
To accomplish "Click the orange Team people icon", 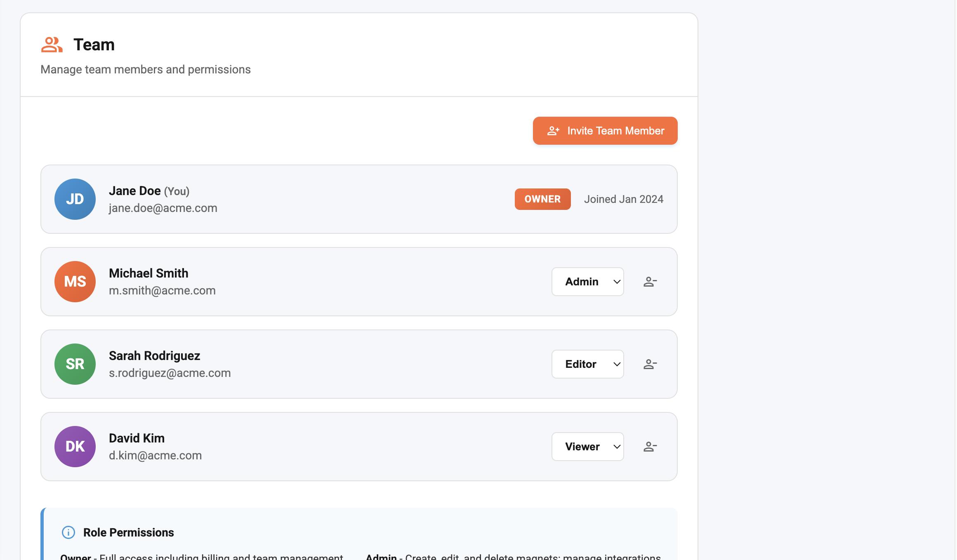I will [x=52, y=44].
